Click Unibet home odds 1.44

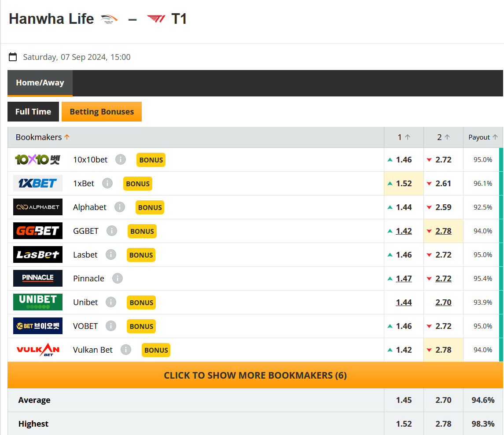[x=404, y=302]
